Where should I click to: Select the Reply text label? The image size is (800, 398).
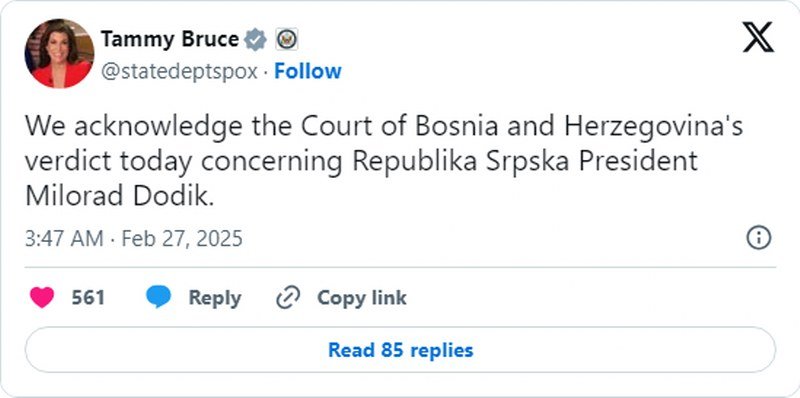point(215,298)
